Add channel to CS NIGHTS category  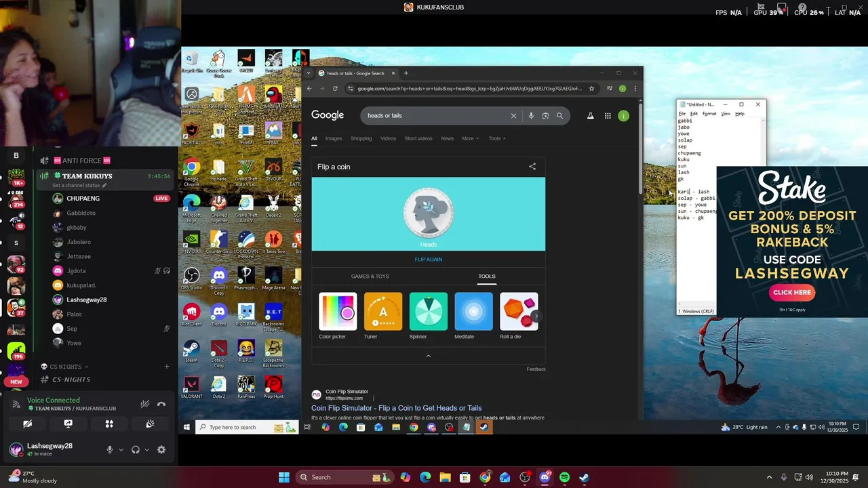[x=167, y=367]
